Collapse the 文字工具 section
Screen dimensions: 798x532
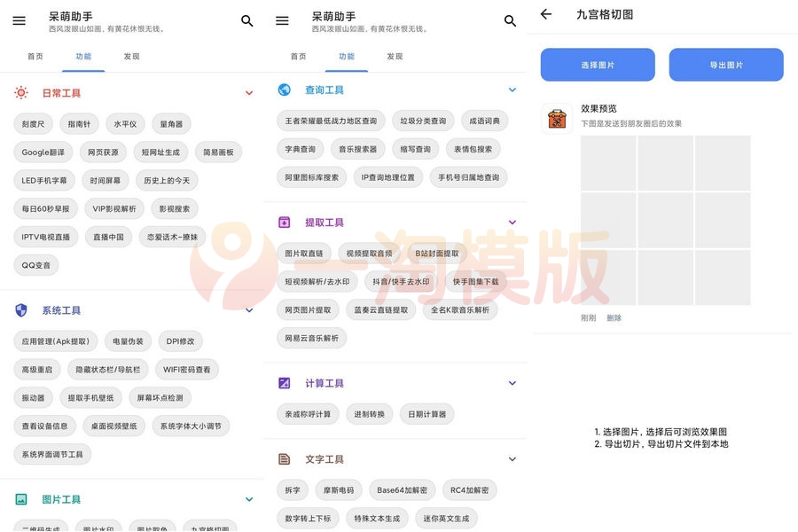coord(512,459)
